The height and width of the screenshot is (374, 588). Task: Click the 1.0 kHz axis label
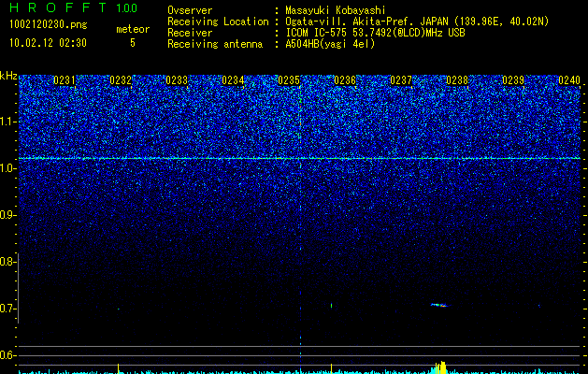pos(7,168)
